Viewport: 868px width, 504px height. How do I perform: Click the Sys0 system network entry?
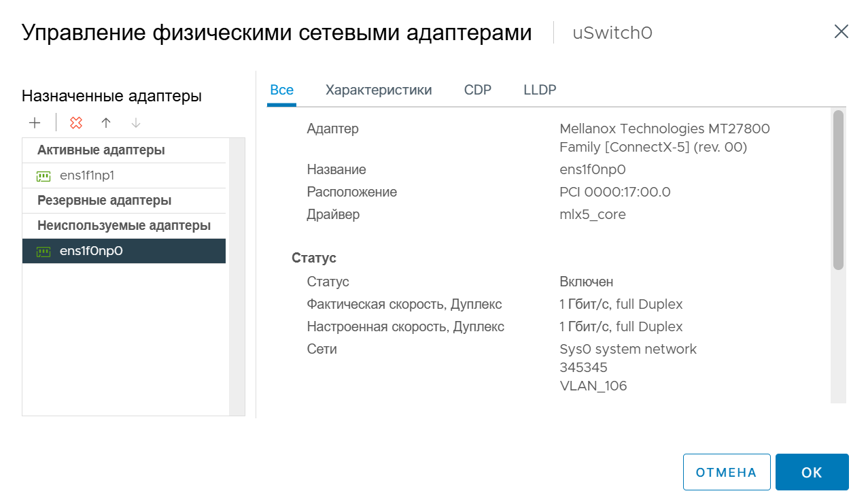(x=628, y=349)
